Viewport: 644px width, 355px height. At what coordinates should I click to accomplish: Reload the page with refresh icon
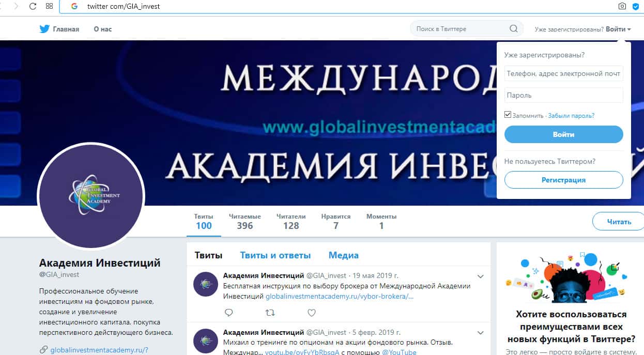pos(33,6)
